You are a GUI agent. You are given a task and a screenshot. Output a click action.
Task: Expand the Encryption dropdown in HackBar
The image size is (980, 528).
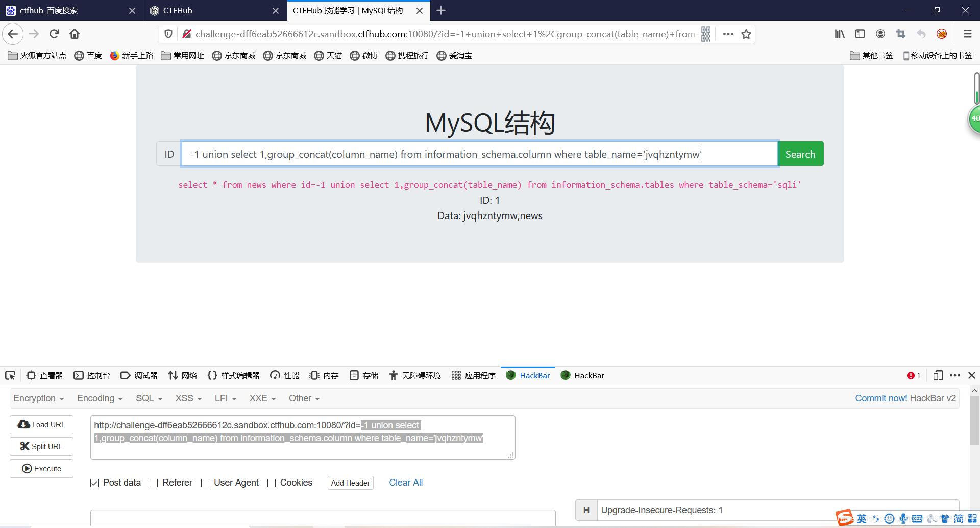[39, 398]
